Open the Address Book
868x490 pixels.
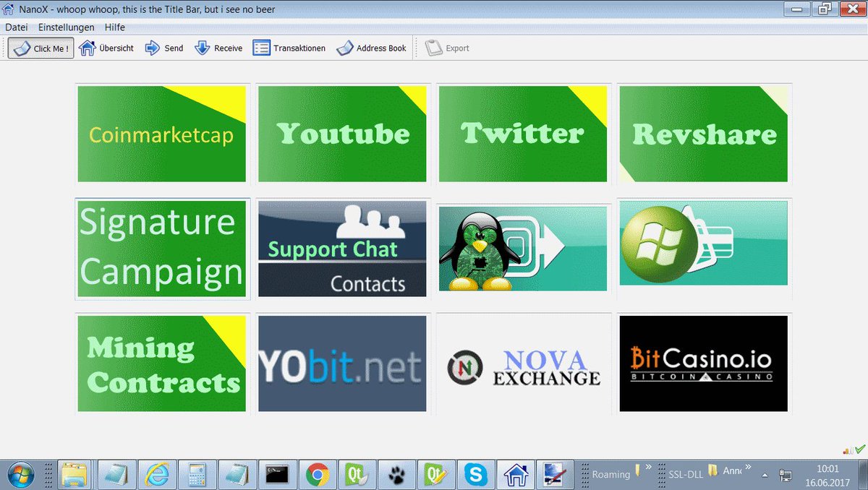372,48
